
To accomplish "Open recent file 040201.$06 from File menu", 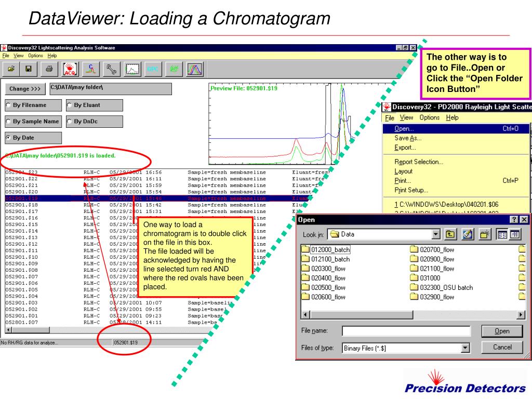I will [456, 204].
